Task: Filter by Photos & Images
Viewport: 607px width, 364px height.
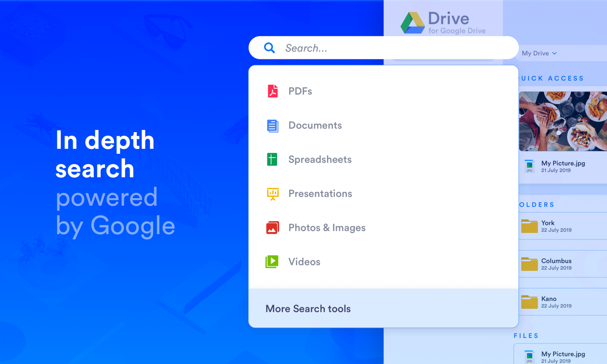Action: [x=383, y=228]
